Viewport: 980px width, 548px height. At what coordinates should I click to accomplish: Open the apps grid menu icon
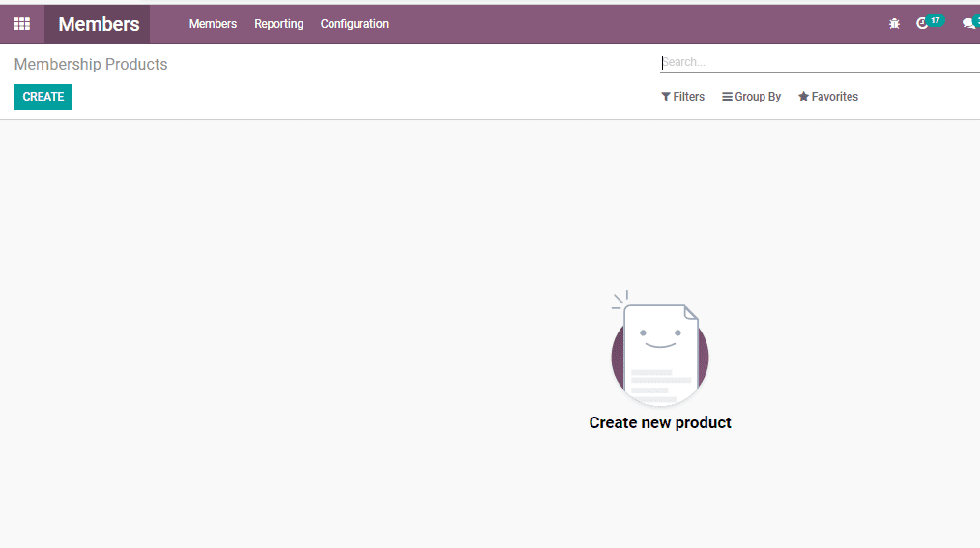coord(22,24)
